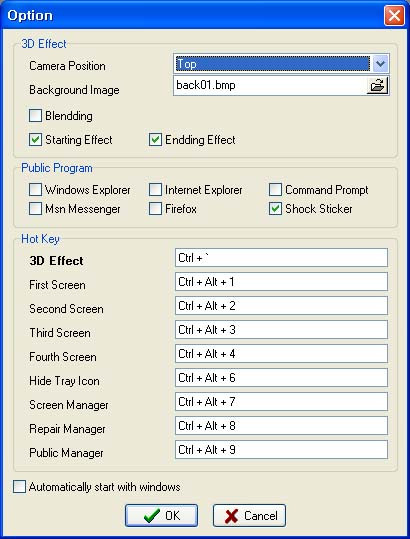This screenshot has height=539, width=410.
Task: Tick the Windows Explorer checkbox
Action: tap(35, 190)
